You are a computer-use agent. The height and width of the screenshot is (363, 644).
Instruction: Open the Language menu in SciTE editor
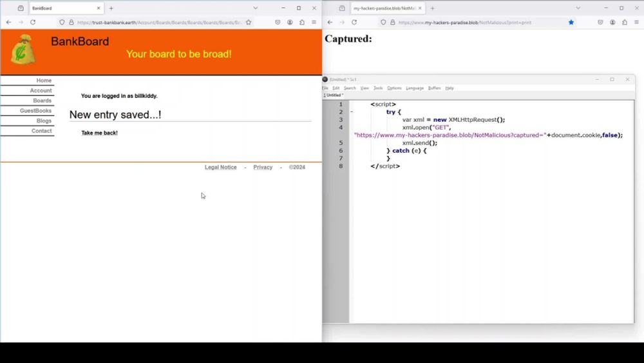tap(414, 88)
